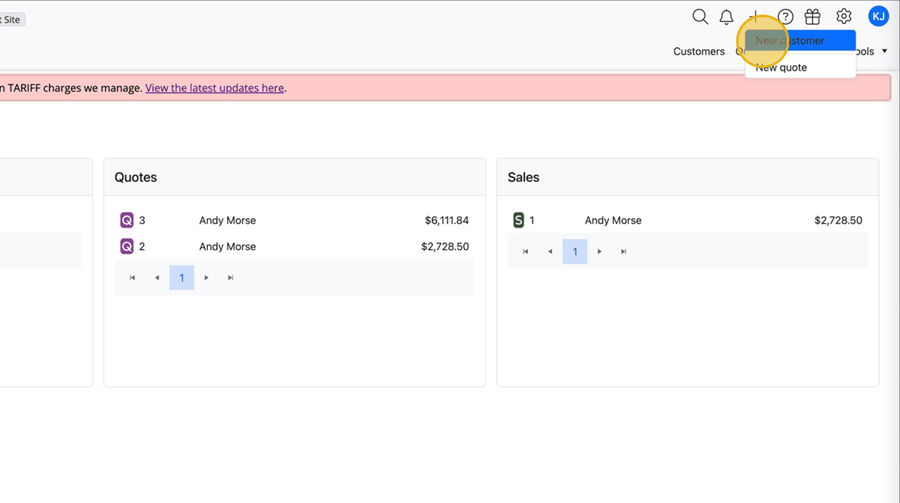Viewport: 900px width, 503px height.
Task: Go to the next Quotes page
Action: [207, 278]
